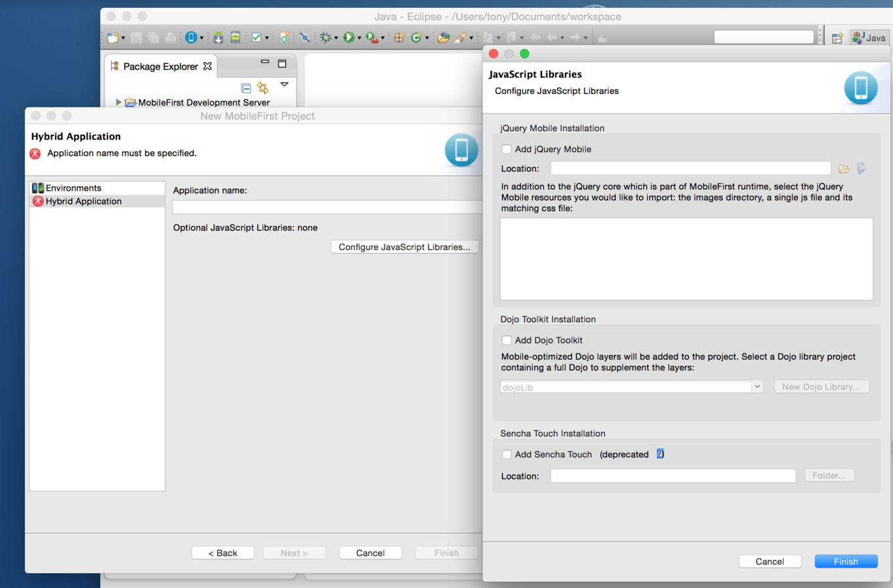Viewport: 893px width, 588px height.
Task: Click the New Android XML file icon
Action: pos(284,38)
